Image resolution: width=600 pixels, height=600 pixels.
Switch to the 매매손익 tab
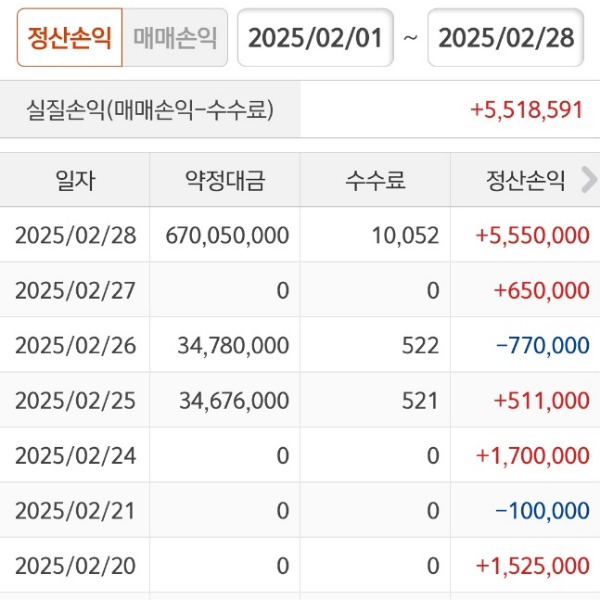pyautogui.click(x=174, y=38)
